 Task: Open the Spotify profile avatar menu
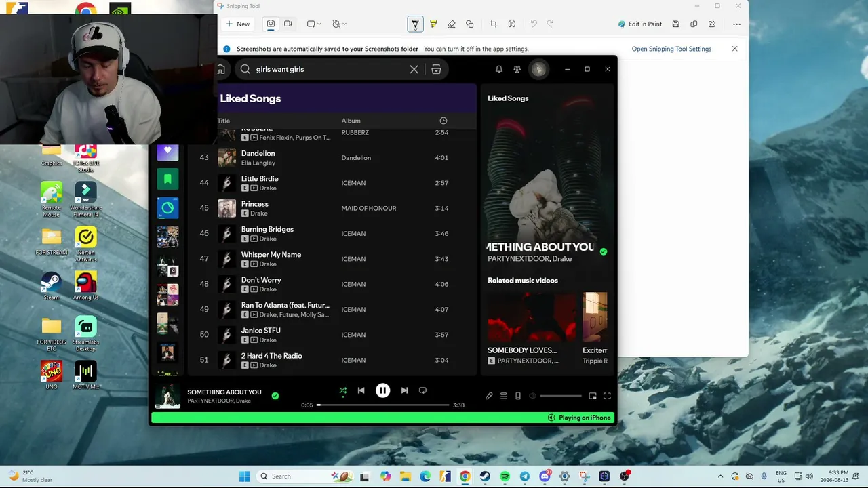538,69
